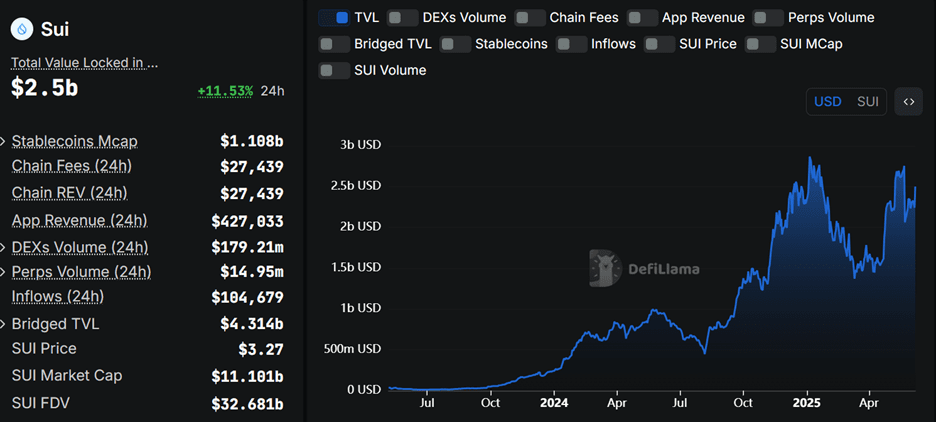Click the Chain Fees (24h) label
This screenshot has width=936, height=422.
pyautogui.click(x=72, y=166)
